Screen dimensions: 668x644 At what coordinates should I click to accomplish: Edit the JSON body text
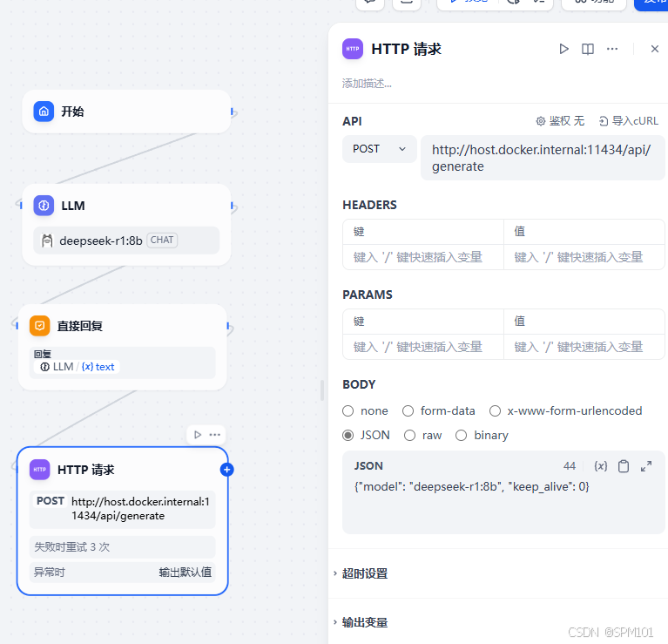(x=503, y=505)
